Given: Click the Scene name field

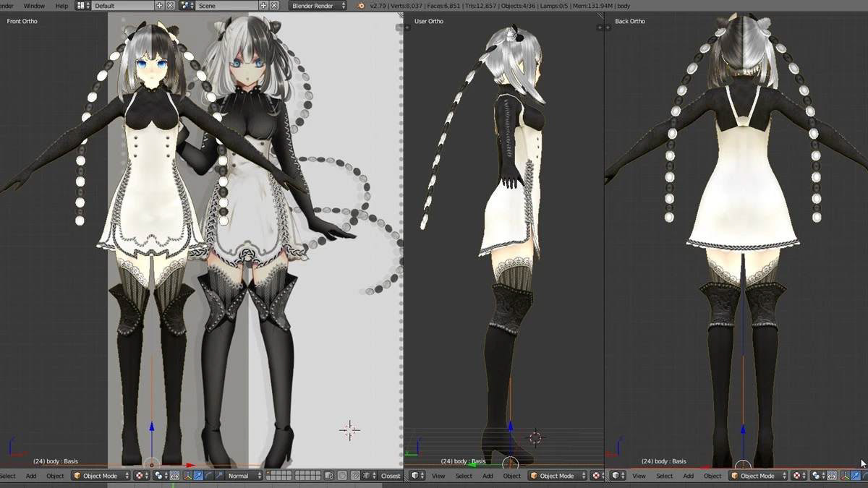Looking at the screenshot, I should (226, 5).
